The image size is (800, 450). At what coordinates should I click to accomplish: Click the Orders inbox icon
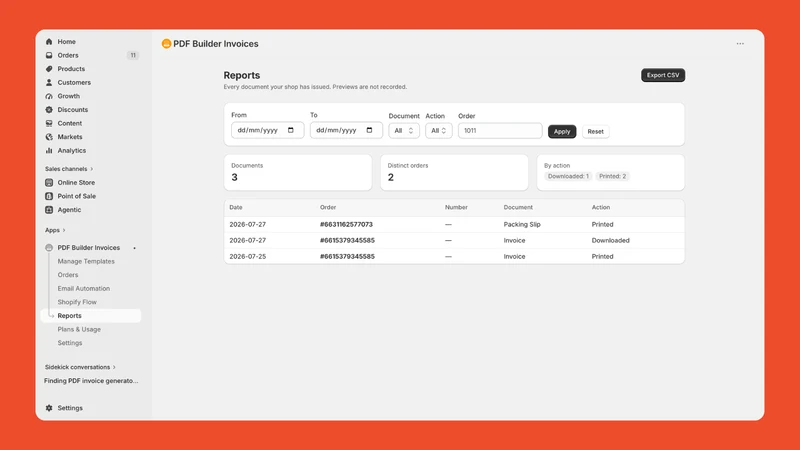[x=49, y=55]
